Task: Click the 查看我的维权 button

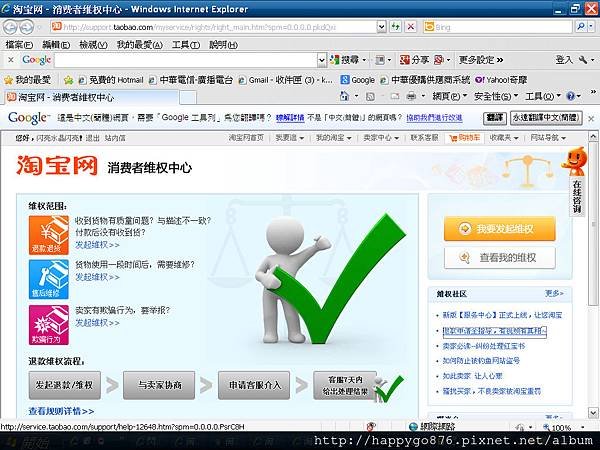Action: [x=499, y=258]
